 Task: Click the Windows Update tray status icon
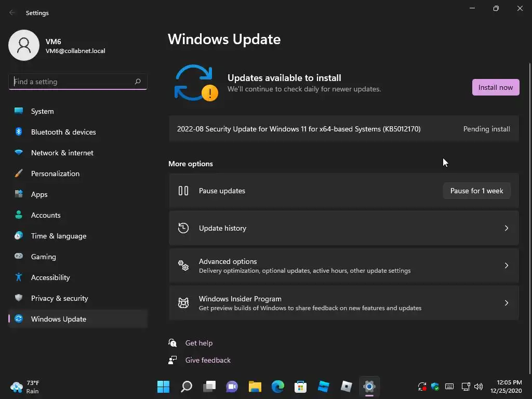(422, 387)
